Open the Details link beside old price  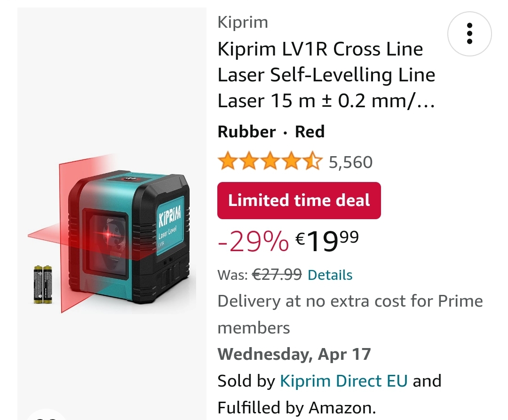(330, 275)
